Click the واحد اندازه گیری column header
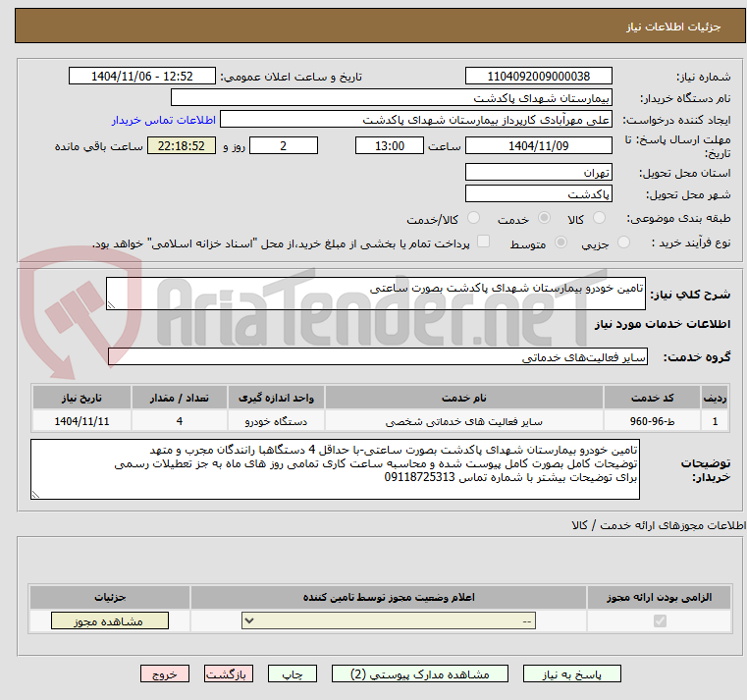 [x=276, y=398]
